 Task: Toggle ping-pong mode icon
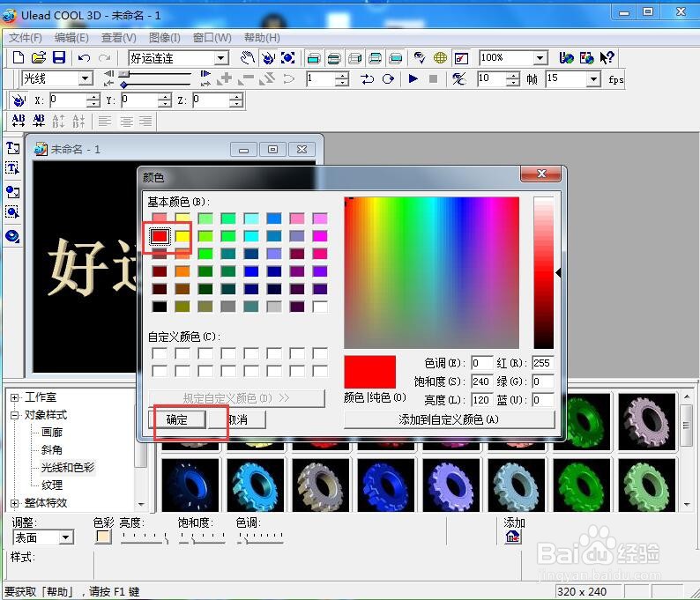(368, 79)
